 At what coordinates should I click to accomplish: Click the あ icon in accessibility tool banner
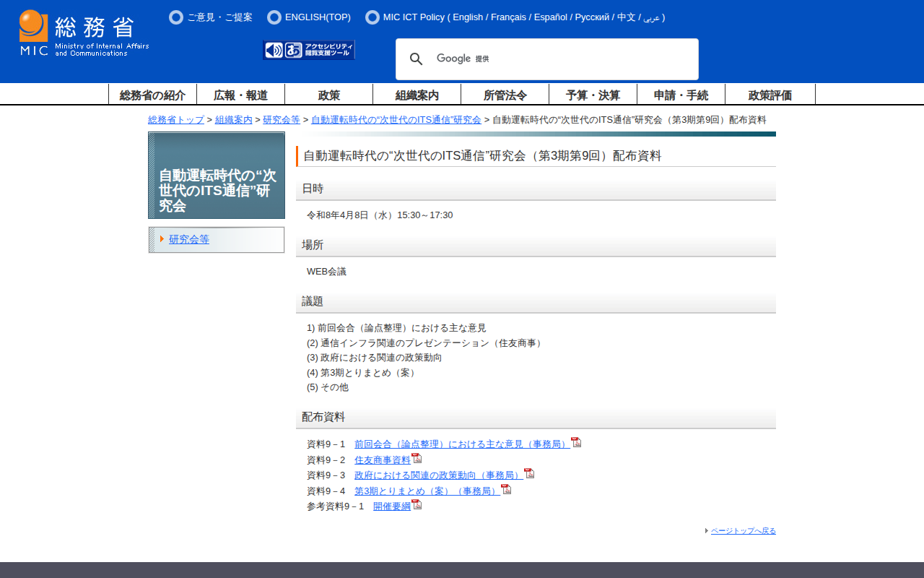pos(292,49)
